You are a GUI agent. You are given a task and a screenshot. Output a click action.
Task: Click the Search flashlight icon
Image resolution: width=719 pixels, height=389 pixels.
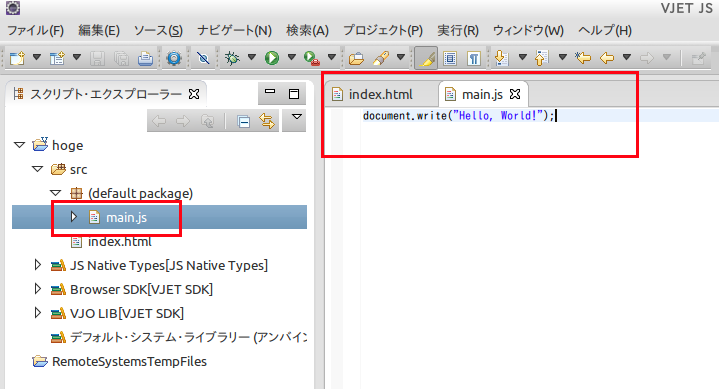[381, 58]
